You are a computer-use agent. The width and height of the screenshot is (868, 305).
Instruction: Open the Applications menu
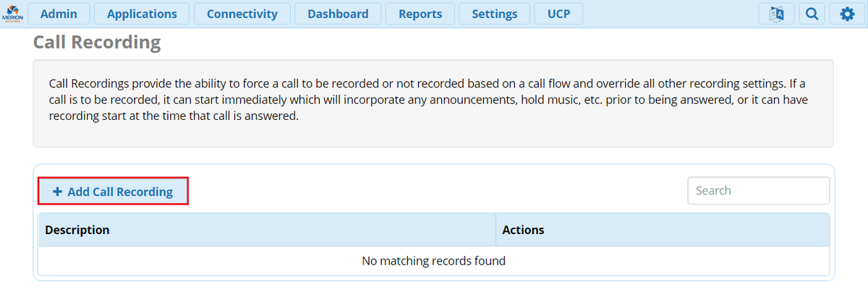pyautogui.click(x=142, y=14)
